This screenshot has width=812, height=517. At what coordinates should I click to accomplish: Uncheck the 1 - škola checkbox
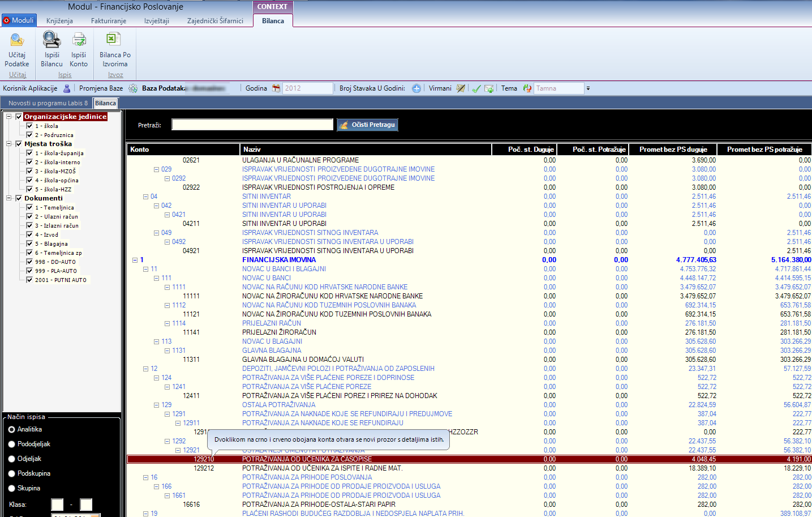tap(29, 126)
